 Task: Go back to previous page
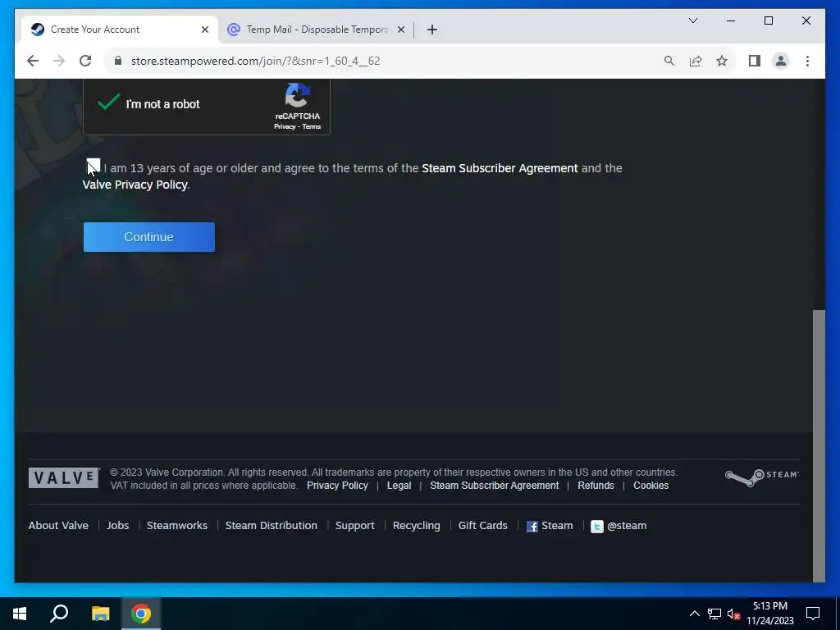pos(33,61)
